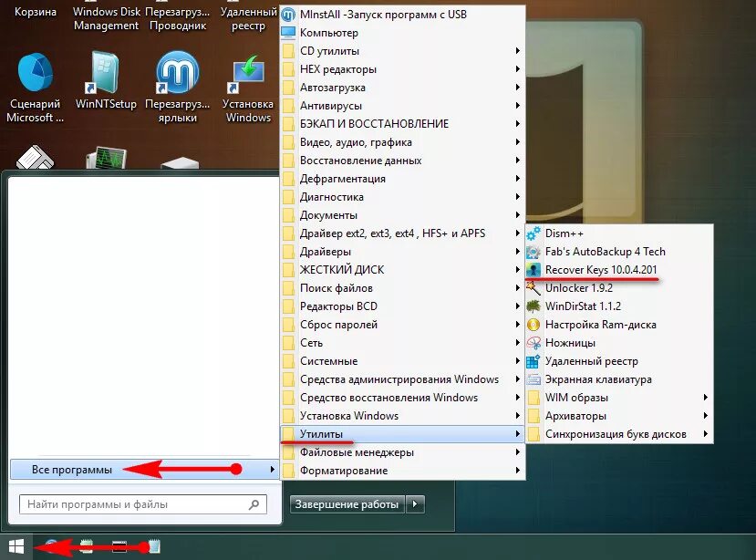Image resolution: width=756 pixels, height=560 pixels.
Task: Select Утилиты menu folder
Action: [402, 434]
